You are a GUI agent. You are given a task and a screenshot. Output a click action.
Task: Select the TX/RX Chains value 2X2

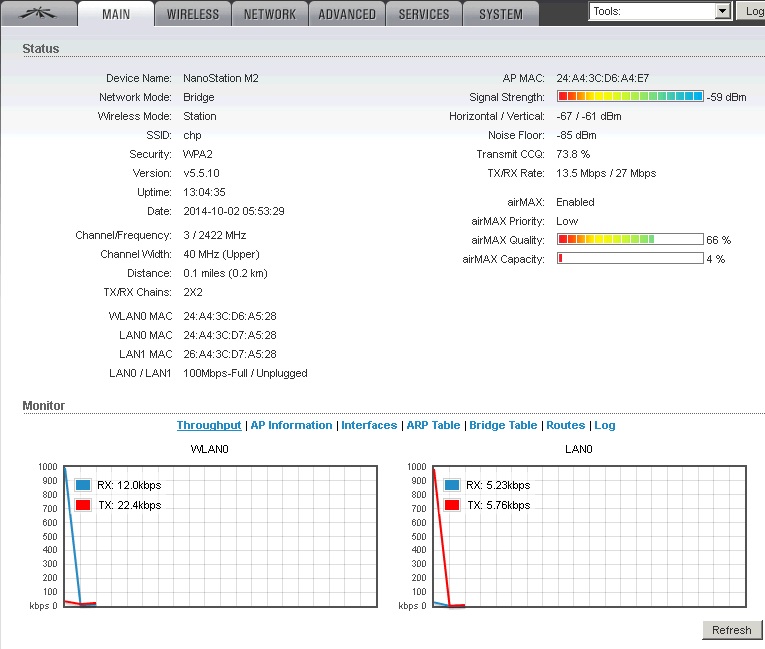click(x=193, y=292)
